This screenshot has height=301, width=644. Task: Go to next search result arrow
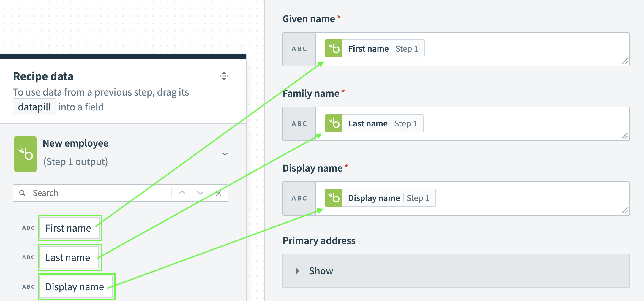200,193
